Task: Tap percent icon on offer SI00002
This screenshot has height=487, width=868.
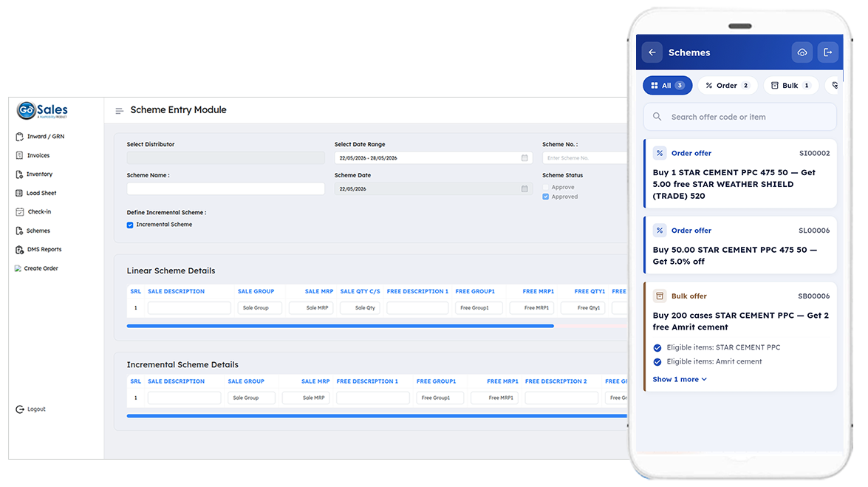Action: point(659,153)
